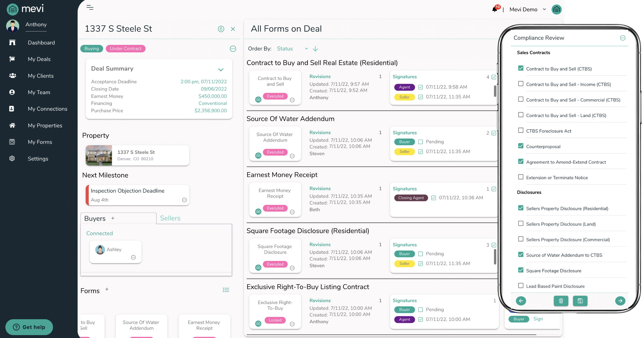Check Lead Based Paint Disclosure box

(x=520, y=286)
